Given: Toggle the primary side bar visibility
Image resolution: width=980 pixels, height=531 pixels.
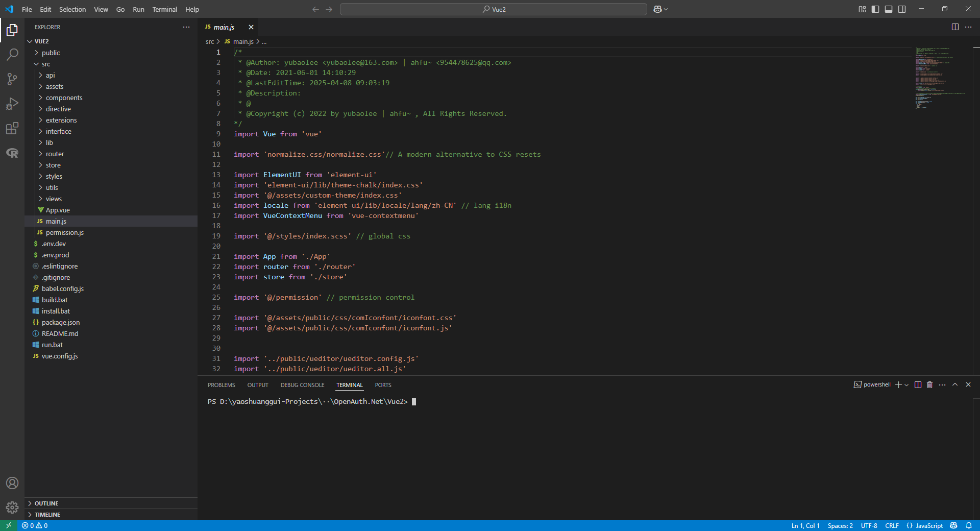Looking at the screenshot, I should tap(875, 9).
